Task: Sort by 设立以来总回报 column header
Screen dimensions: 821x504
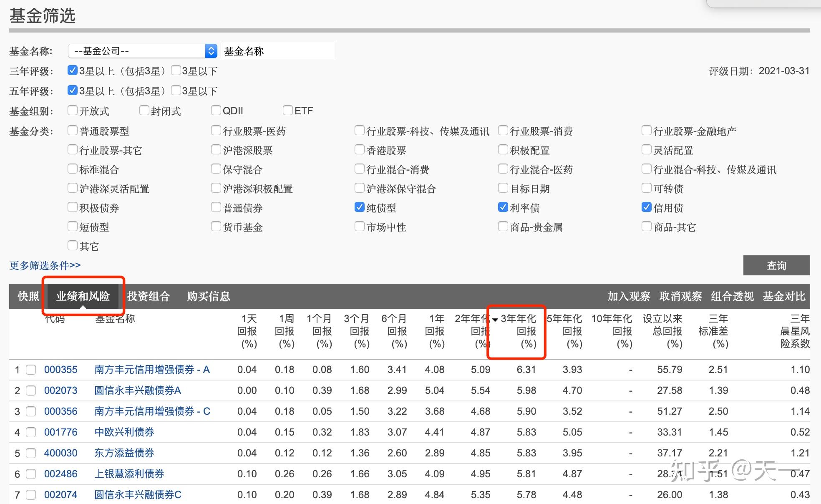Action: pos(662,331)
